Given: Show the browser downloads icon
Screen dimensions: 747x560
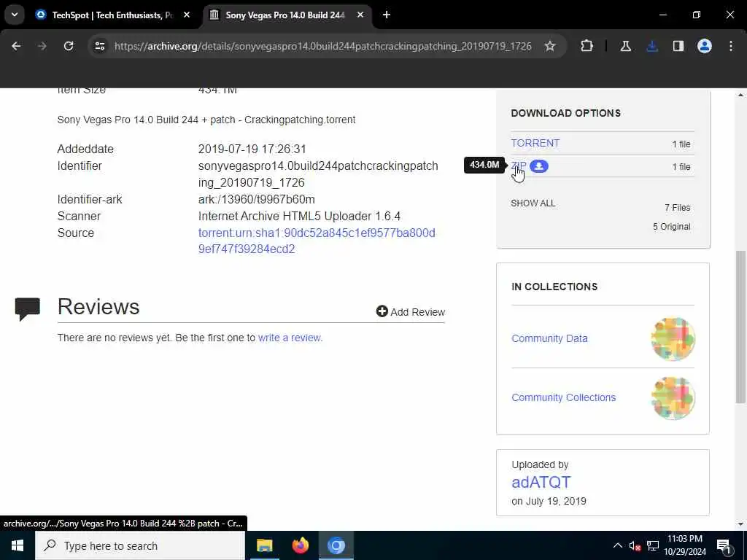Looking at the screenshot, I should coord(651,46).
